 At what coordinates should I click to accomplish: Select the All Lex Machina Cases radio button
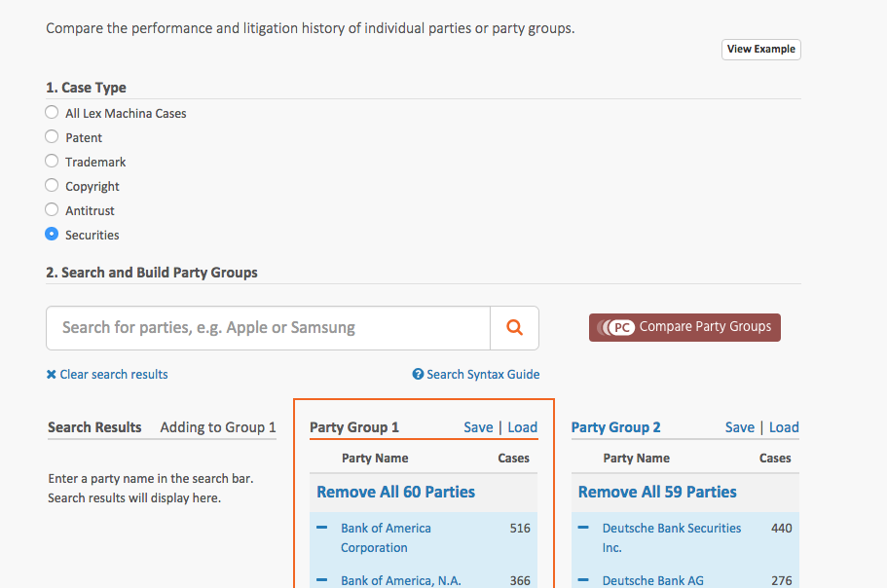click(x=52, y=112)
